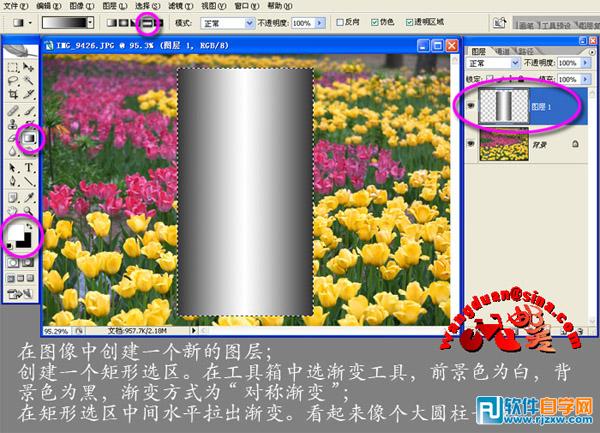The height and width of the screenshot is (433, 600).
Task: Open layers panel 不透明度 arrow
Action: 585,63
